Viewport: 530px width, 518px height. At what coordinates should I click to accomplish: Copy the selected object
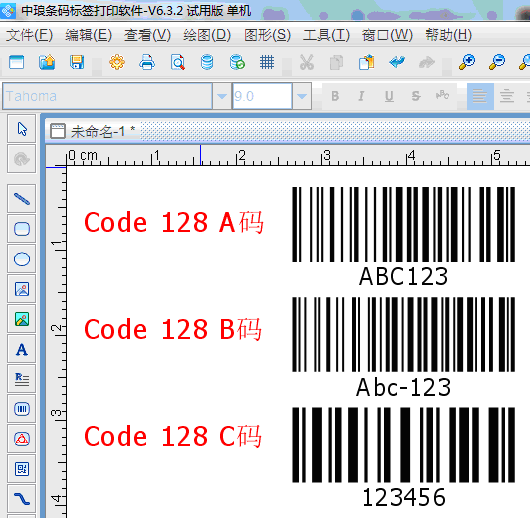tap(336, 62)
